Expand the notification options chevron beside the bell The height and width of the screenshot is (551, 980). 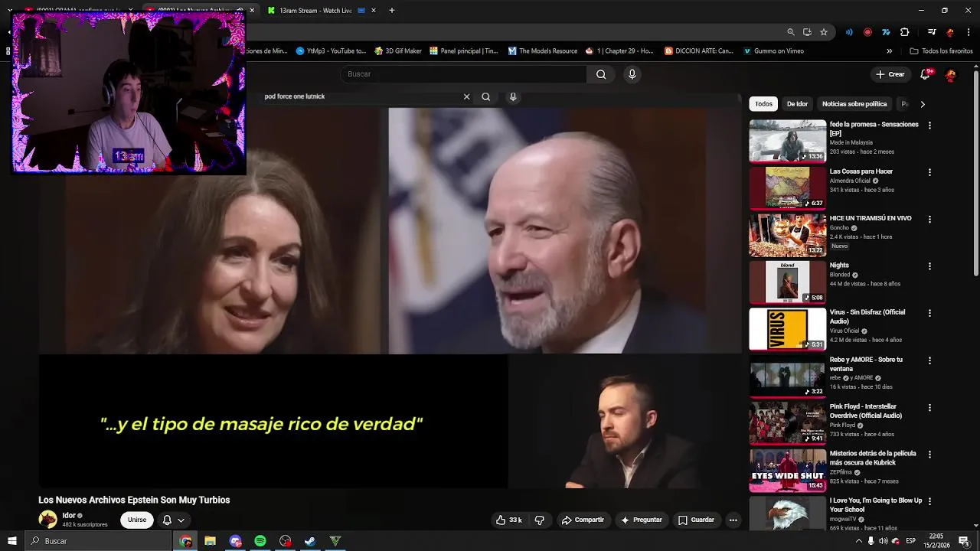point(181,520)
